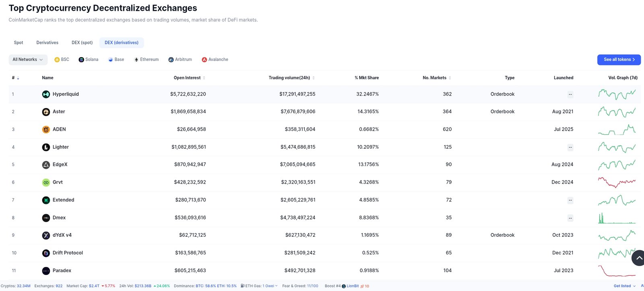Click the Aster exchange logo icon
Viewport: 644px width, 291px height.
[46, 112]
